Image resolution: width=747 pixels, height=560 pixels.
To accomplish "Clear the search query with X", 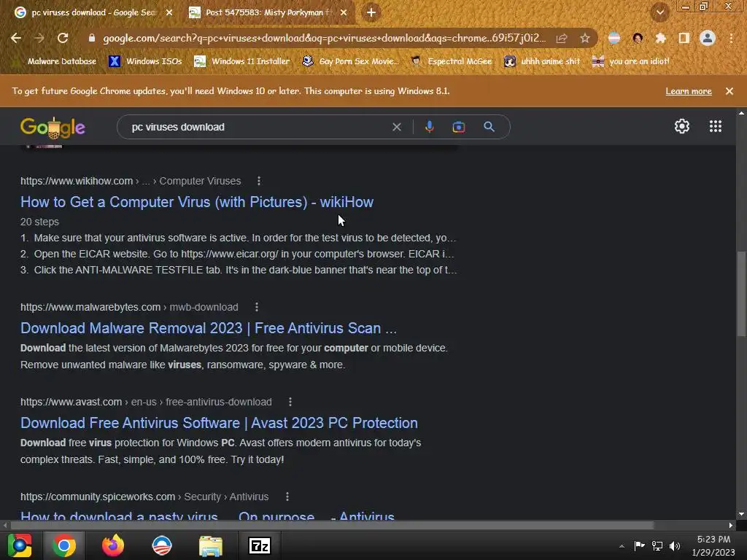I will (x=397, y=127).
